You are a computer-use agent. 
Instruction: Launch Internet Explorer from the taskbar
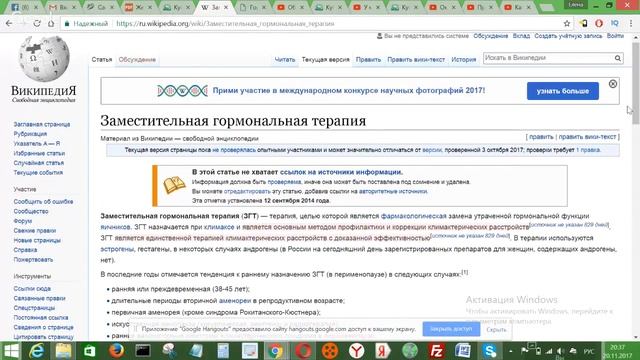[37, 351]
